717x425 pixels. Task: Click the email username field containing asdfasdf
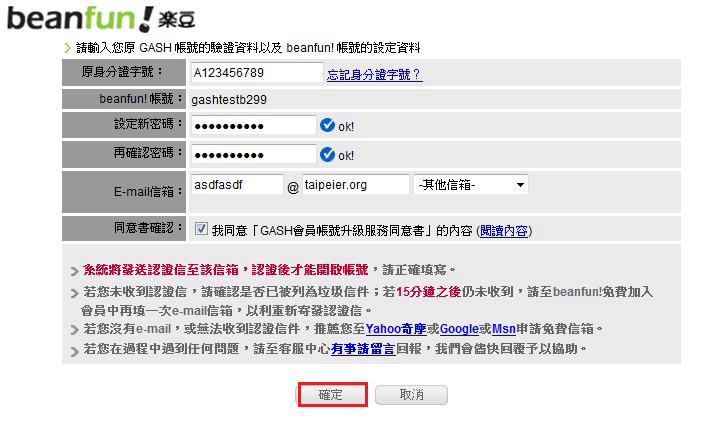(236, 185)
